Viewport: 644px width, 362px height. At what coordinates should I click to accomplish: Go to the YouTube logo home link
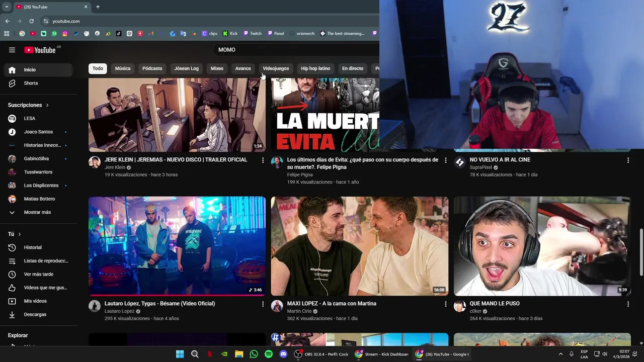pyautogui.click(x=40, y=50)
